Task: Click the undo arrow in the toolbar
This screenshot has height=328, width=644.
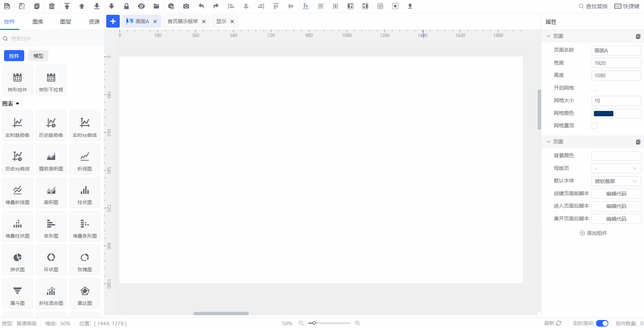Action: [201, 6]
